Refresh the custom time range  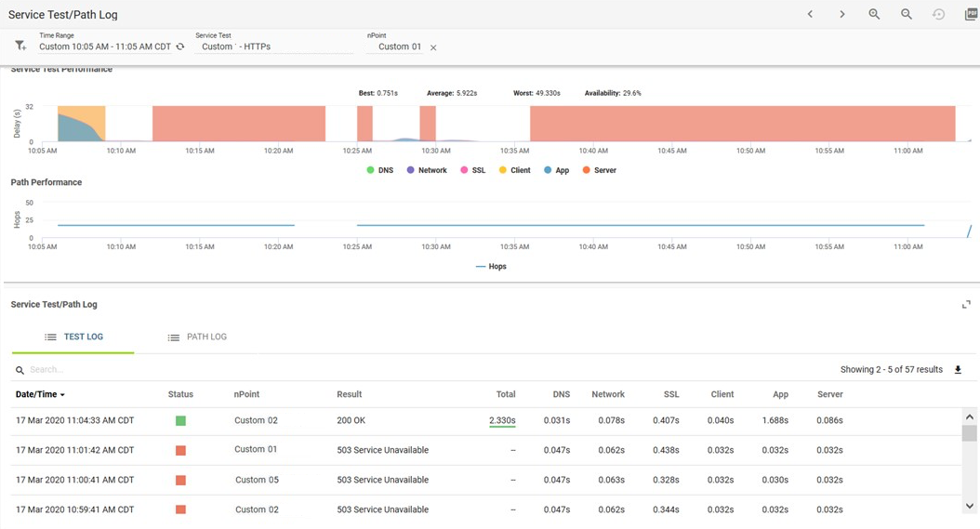180,46
